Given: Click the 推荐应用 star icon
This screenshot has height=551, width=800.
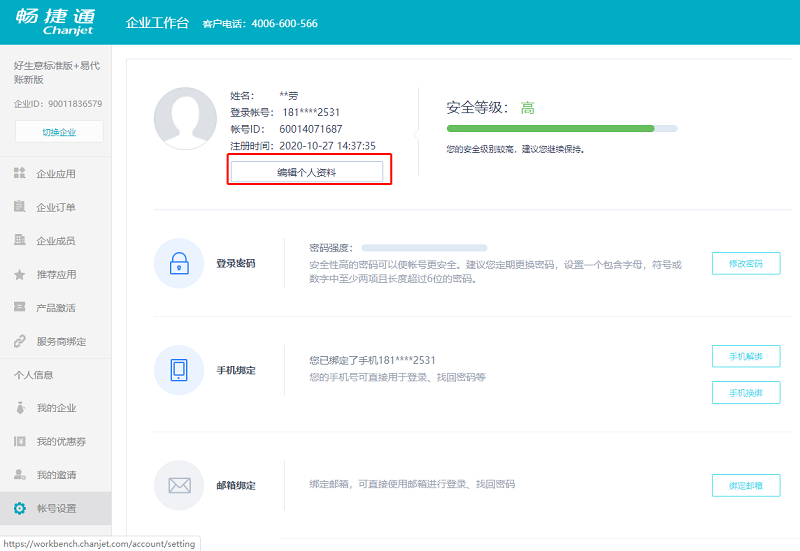Looking at the screenshot, I should [19, 274].
